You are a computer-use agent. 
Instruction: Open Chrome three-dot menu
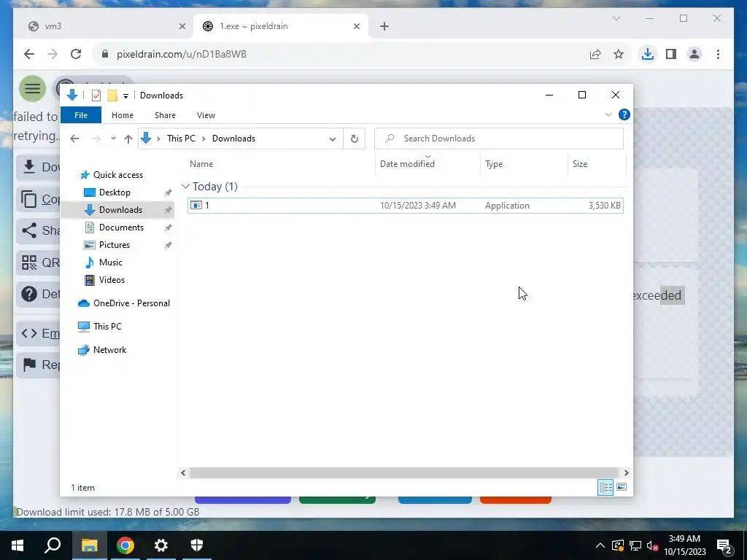point(718,54)
